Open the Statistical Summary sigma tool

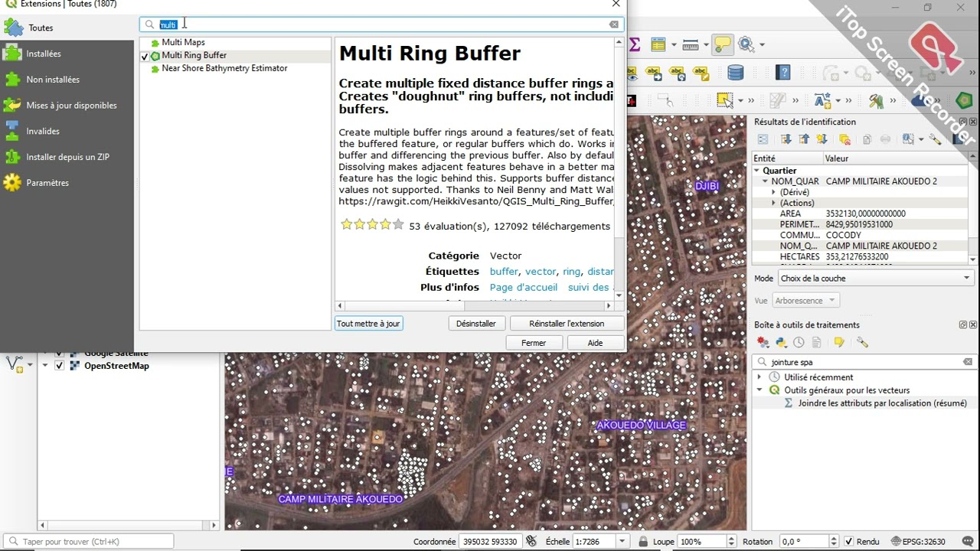pyautogui.click(x=635, y=45)
